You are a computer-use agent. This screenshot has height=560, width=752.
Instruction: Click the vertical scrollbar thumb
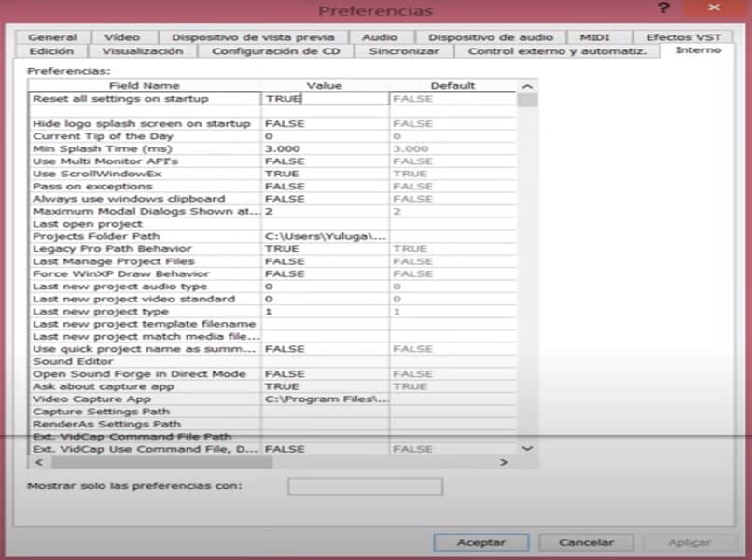click(527, 100)
